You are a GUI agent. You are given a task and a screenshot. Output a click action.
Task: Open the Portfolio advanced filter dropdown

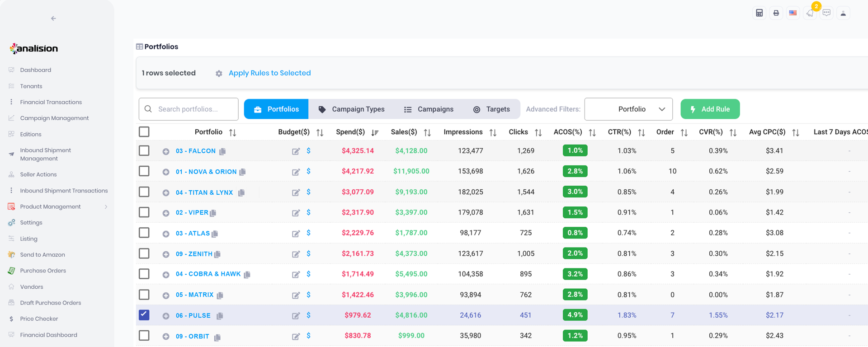pos(628,109)
